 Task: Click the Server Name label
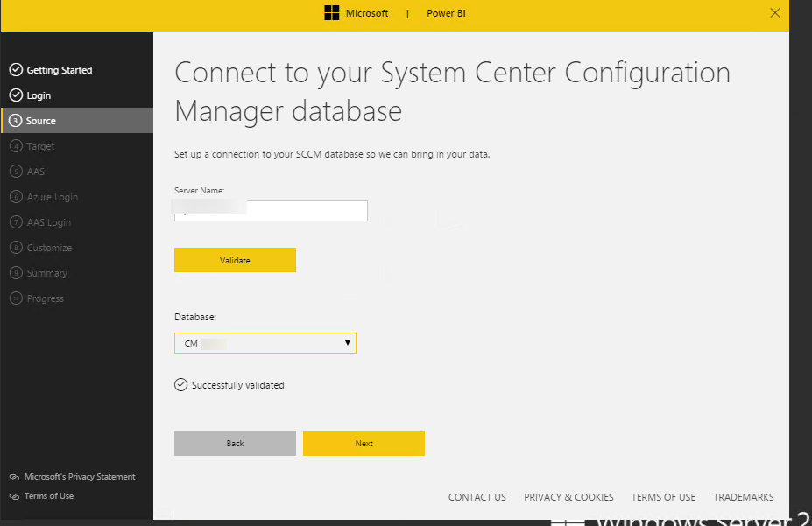click(200, 190)
